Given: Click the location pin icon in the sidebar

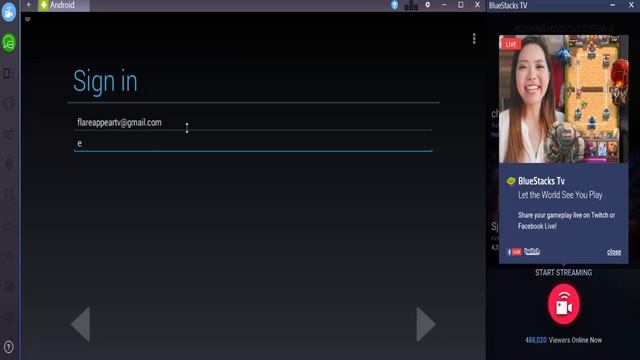Looking at the screenshot, I should click(9, 164).
